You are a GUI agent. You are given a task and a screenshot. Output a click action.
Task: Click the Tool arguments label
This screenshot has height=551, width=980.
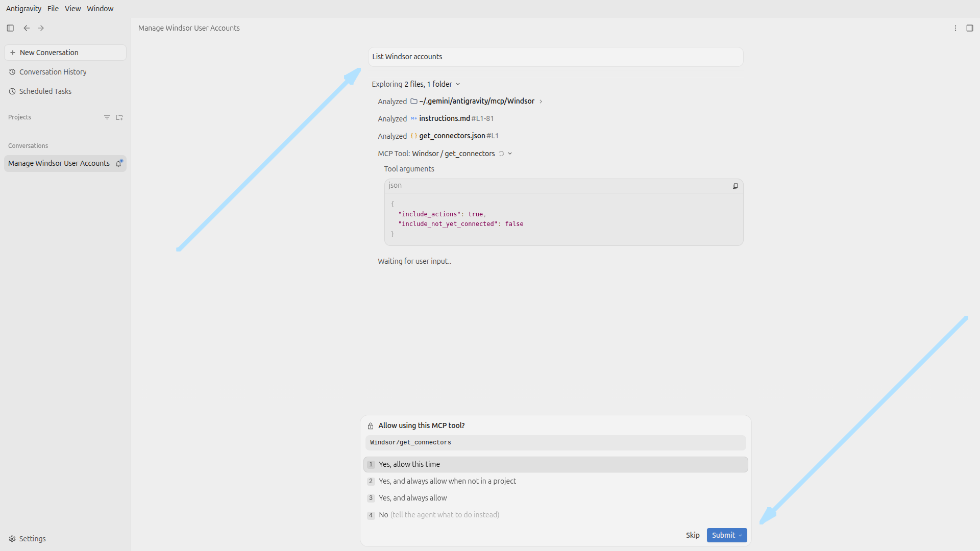click(409, 169)
